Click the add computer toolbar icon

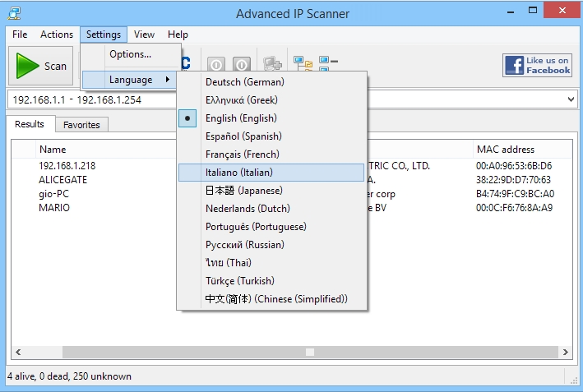tap(272, 63)
